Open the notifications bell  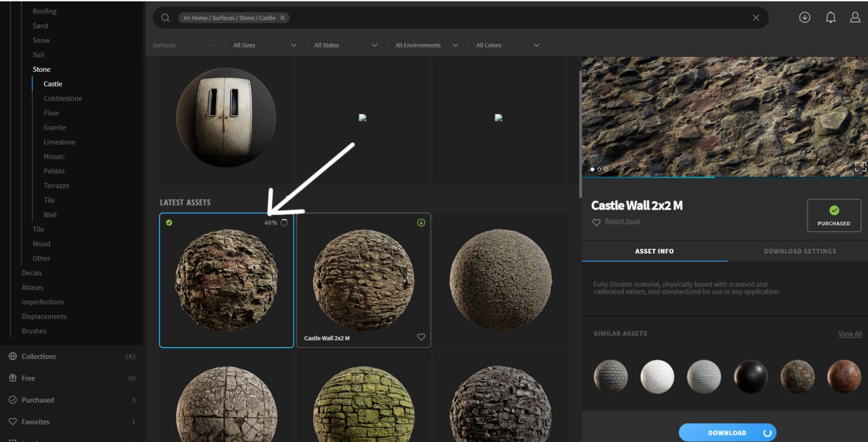(831, 18)
